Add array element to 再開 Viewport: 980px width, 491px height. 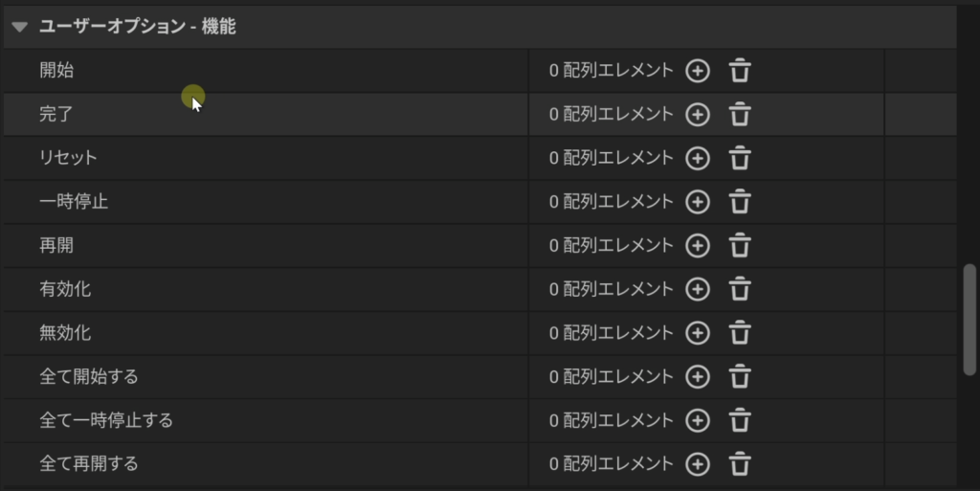click(699, 246)
